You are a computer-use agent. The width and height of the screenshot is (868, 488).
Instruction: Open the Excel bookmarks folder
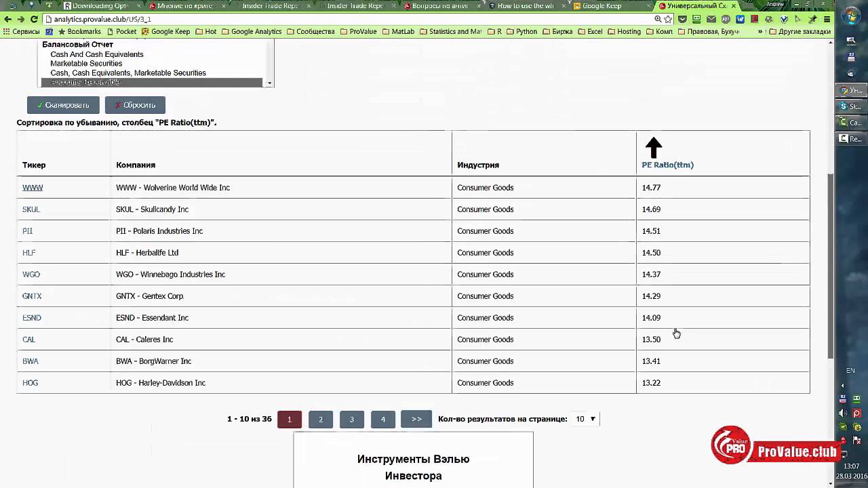click(x=589, y=31)
